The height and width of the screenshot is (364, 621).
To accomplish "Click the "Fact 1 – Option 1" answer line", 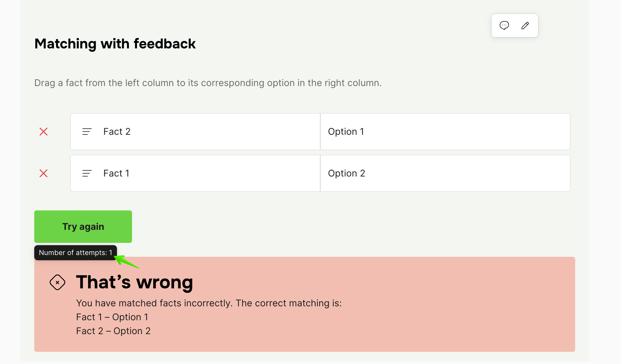I will [112, 317].
